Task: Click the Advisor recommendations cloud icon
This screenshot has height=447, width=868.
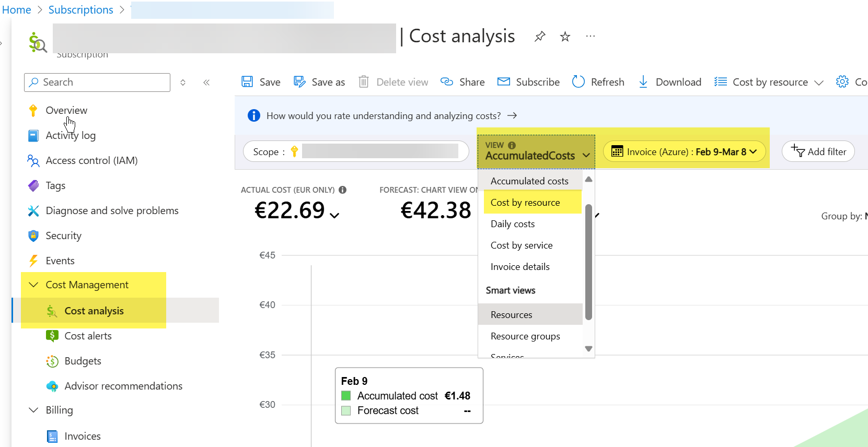Action: point(52,386)
